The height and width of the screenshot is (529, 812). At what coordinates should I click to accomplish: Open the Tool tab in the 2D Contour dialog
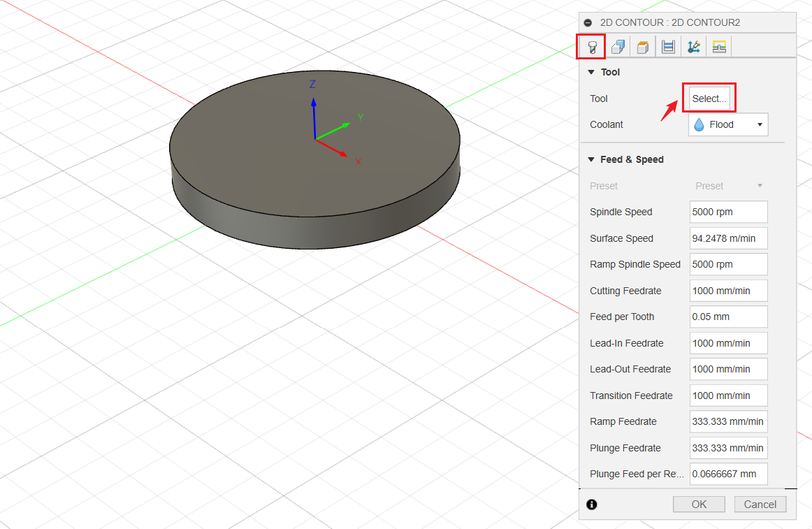[590, 46]
